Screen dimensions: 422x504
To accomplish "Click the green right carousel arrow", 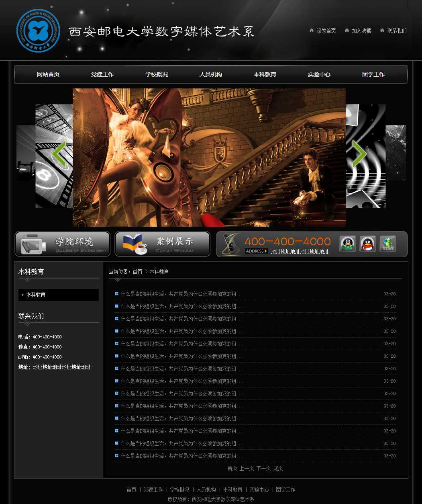I will 359,154.
